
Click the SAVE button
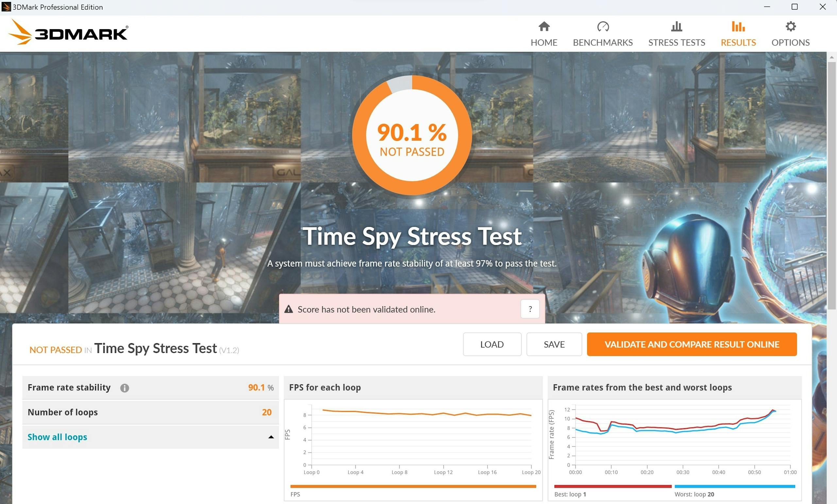[554, 344]
